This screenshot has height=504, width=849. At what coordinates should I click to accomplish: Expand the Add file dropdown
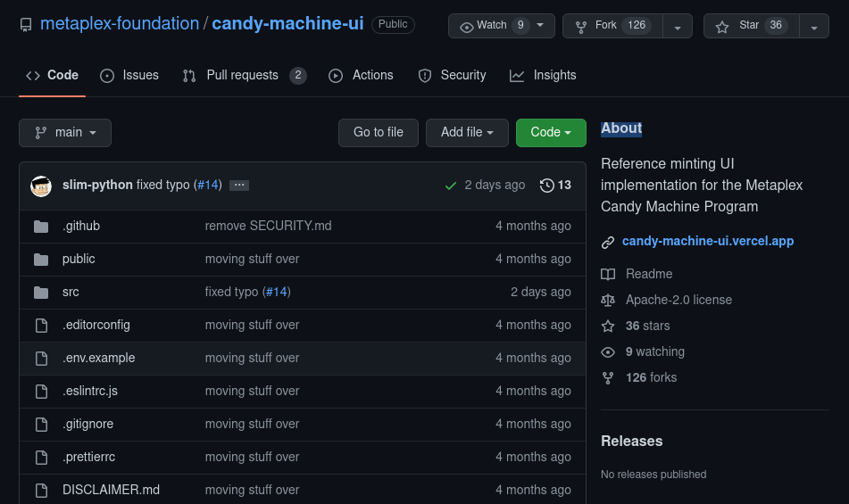point(467,133)
